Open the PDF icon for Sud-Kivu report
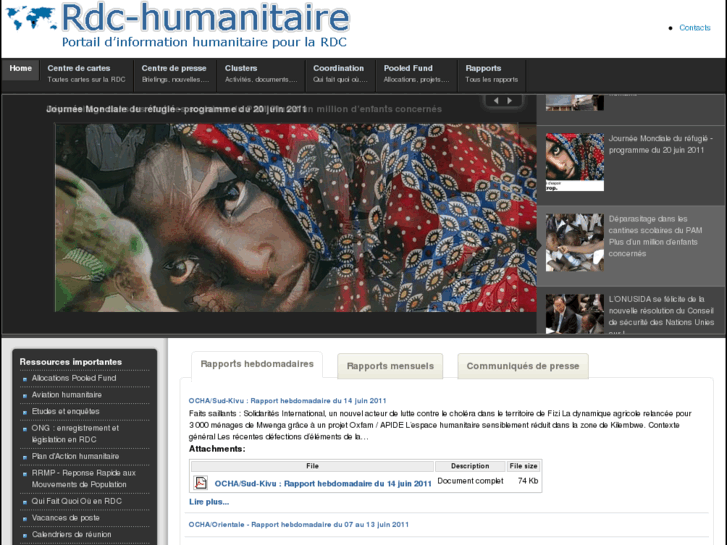Viewport: 727px width, 545px height. click(200, 482)
